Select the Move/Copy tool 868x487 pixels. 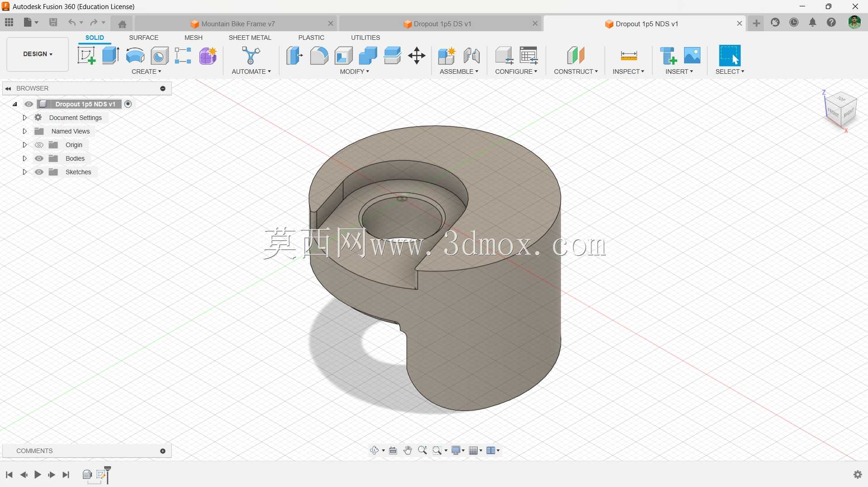[x=417, y=56]
